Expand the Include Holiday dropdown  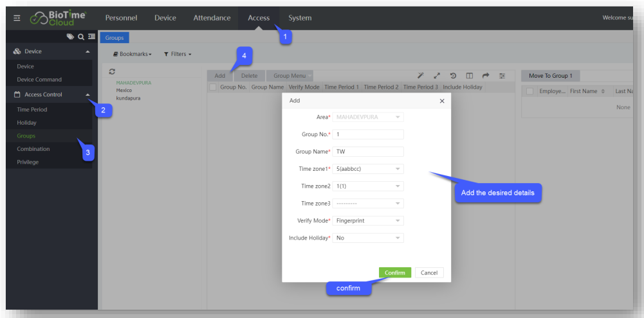click(x=368, y=238)
